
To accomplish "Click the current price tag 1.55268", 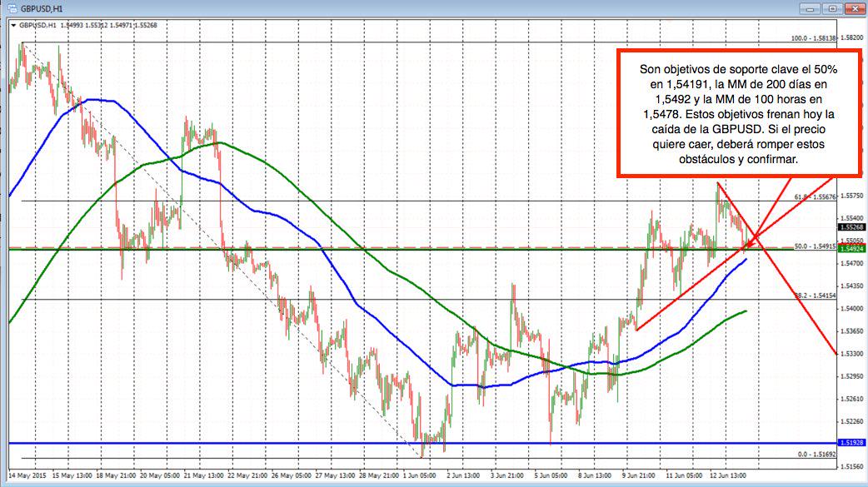I will coord(852,227).
